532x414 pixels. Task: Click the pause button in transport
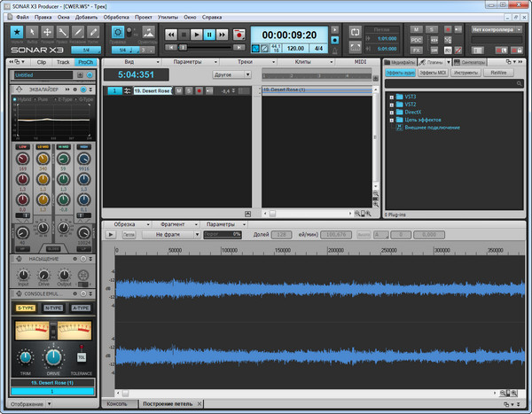coord(210,35)
